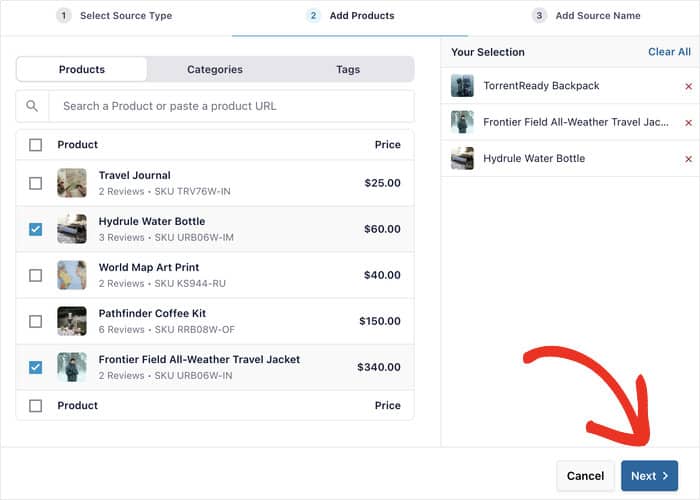Click TorrentReady Backpack selection thumbnail

click(462, 86)
